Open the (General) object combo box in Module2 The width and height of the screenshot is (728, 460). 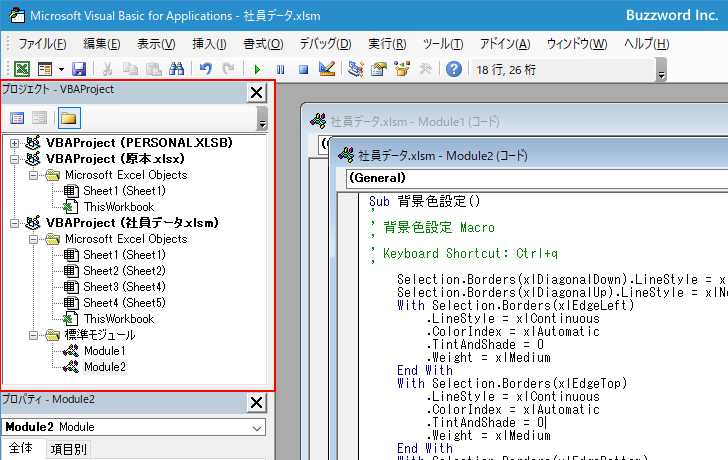pyautogui.click(x=537, y=178)
